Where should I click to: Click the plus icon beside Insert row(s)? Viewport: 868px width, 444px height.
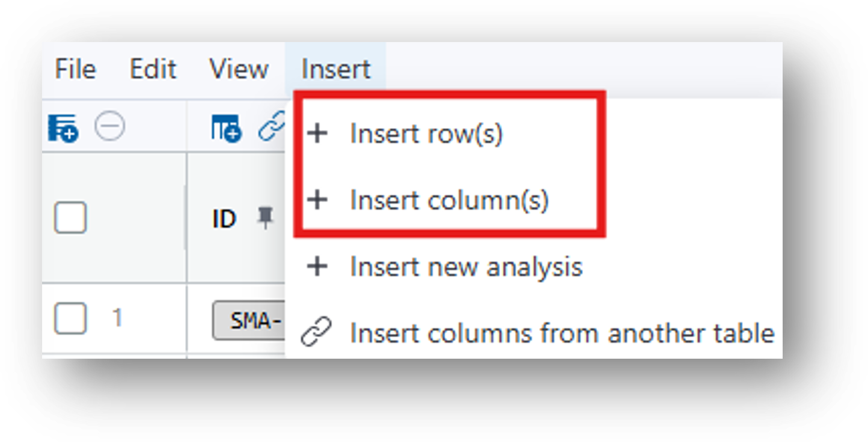317,133
